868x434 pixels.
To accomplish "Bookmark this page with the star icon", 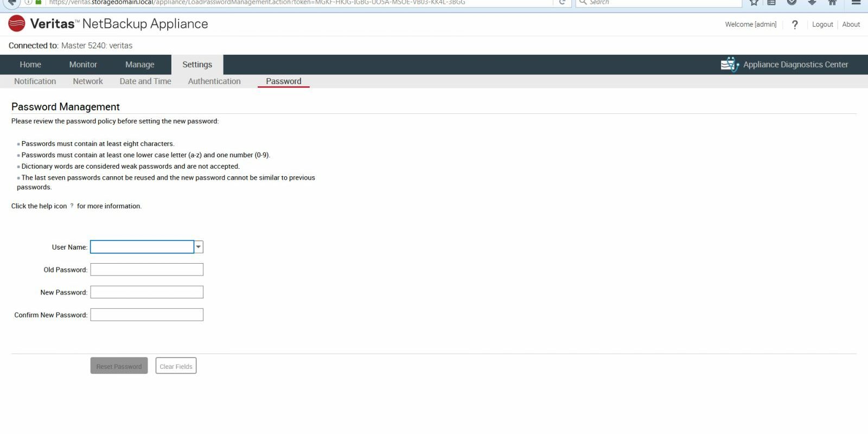I will [754, 2].
